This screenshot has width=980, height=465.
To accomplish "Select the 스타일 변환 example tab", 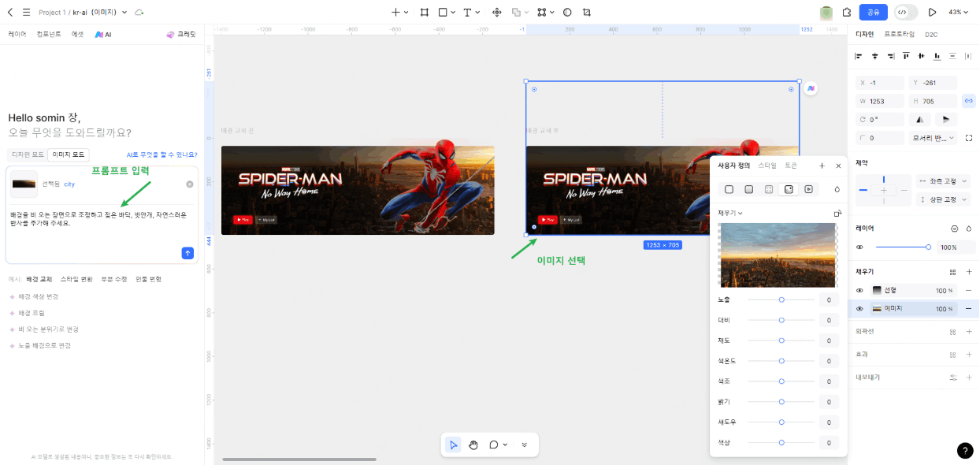I will pyautogui.click(x=76, y=279).
